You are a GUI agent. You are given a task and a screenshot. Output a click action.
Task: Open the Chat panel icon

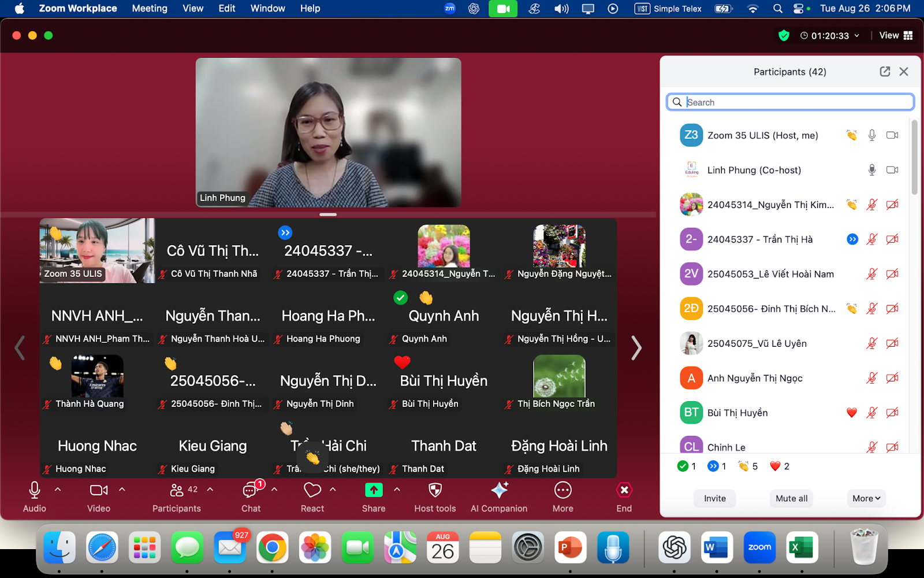tap(250, 491)
